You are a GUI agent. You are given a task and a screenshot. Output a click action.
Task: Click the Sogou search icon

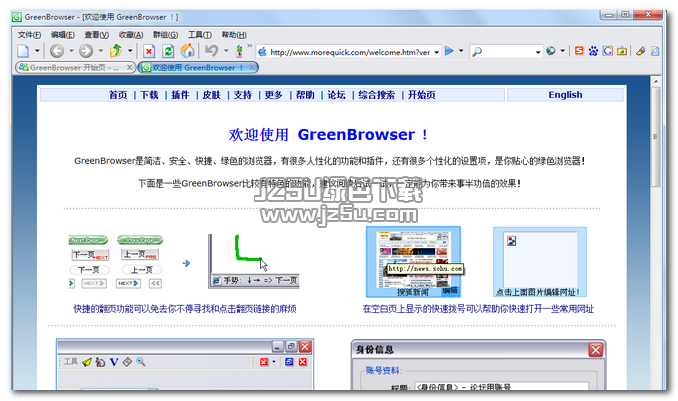point(579,51)
